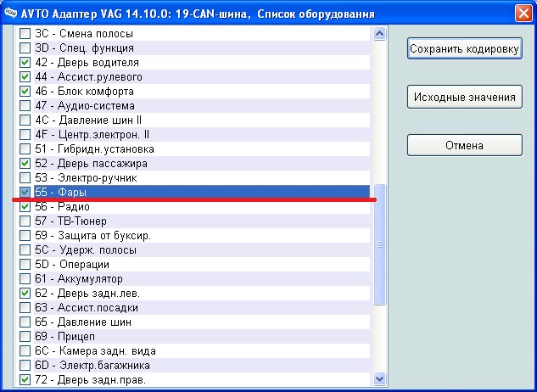537x392 pixels.
Task: Enable 63 - Ассист.посадки checkbox
Action: (x=25, y=308)
